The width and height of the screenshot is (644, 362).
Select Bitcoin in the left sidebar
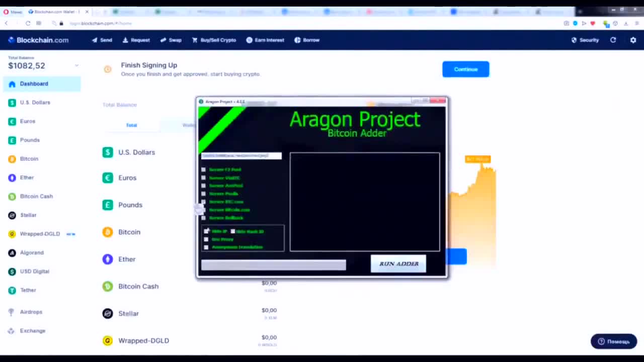tap(23, 159)
